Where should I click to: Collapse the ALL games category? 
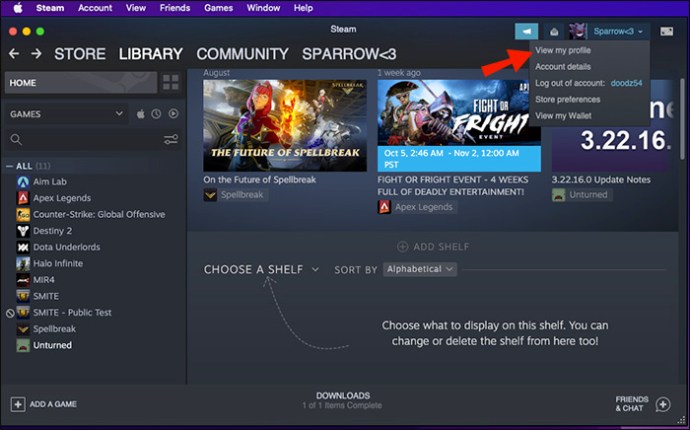coord(9,166)
